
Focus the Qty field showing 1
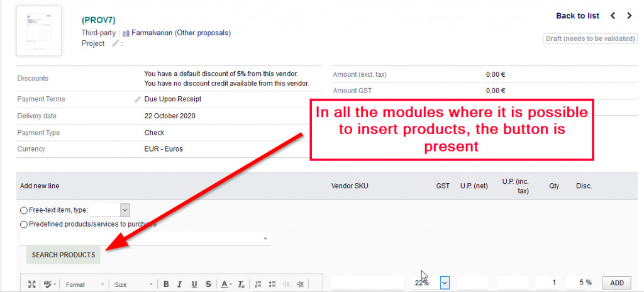548,283
